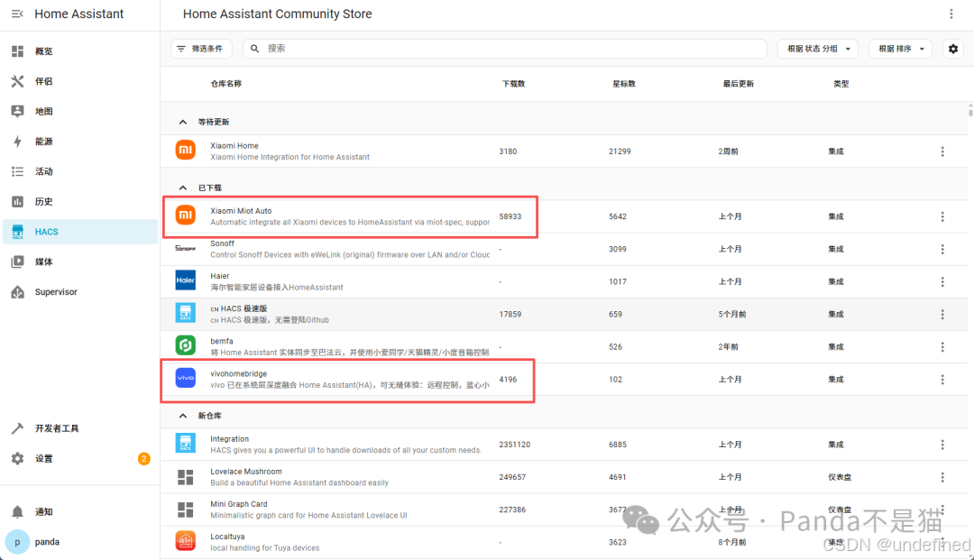Click the Lovelace Mushroom dashboard icon
This screenshot has height=560, width=974.
click(185, 477)
